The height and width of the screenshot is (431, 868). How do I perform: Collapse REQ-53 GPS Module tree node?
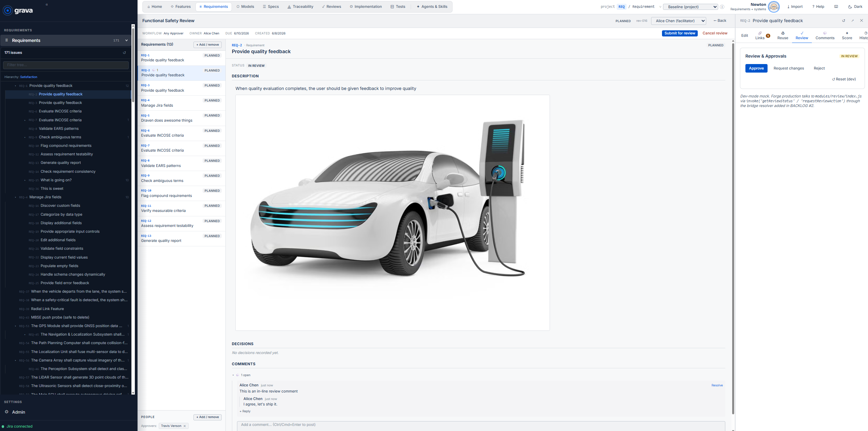(16, 326)
